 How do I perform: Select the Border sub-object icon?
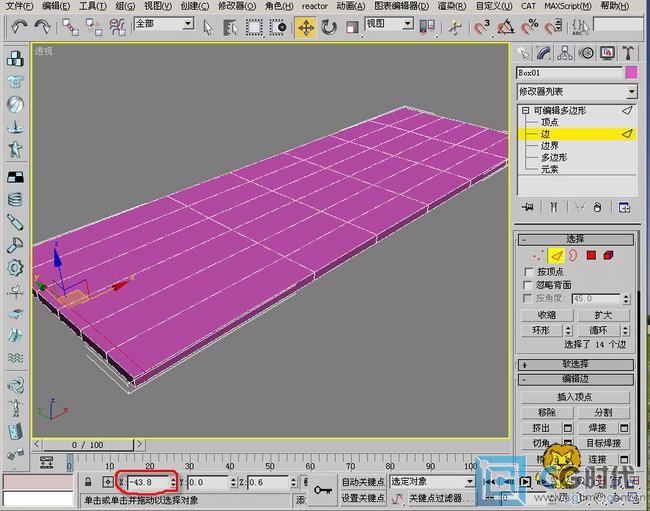(573, 255)
